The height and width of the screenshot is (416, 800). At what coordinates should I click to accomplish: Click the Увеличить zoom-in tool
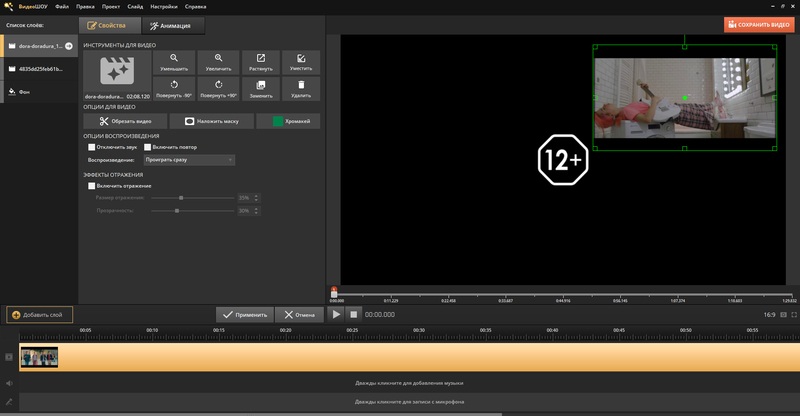pyautogui.click(x=218, y=62)
